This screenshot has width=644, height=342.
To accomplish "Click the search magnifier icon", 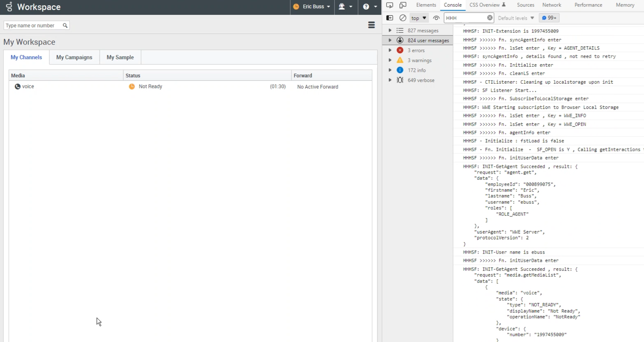I will click(x=65, y=26).
